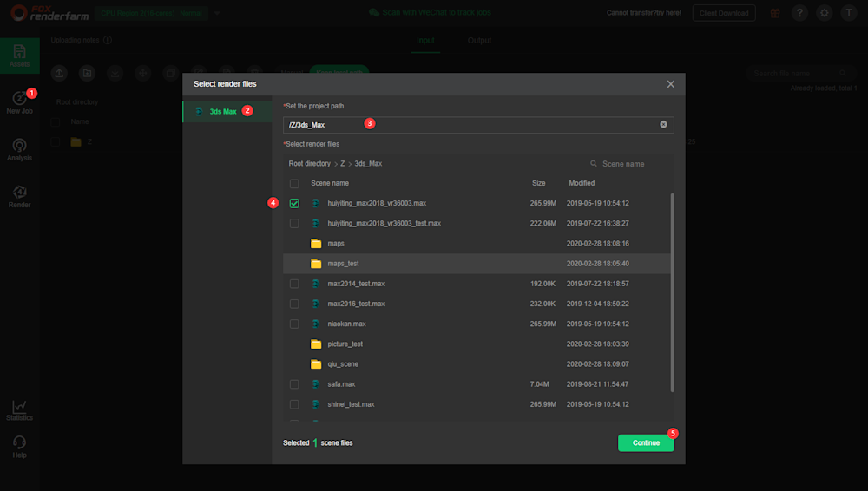
Task: Click the WeChat scan icon
Action: [373, 12]
